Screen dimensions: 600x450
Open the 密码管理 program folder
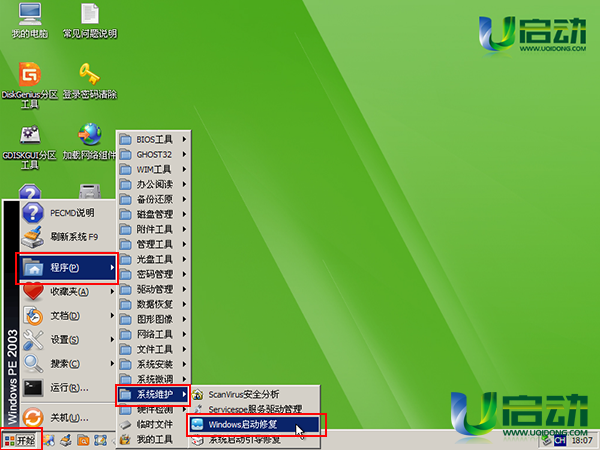(x=154, y=274)
